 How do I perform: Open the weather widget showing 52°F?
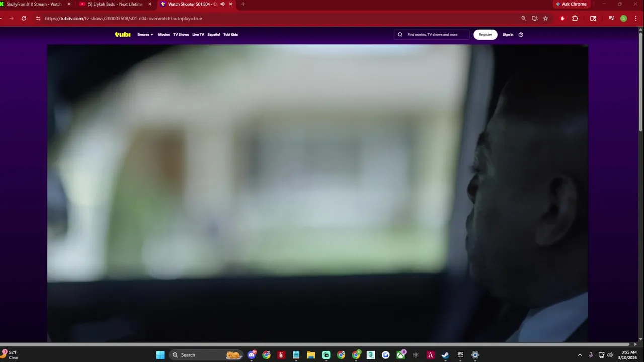tap(10, 355)
